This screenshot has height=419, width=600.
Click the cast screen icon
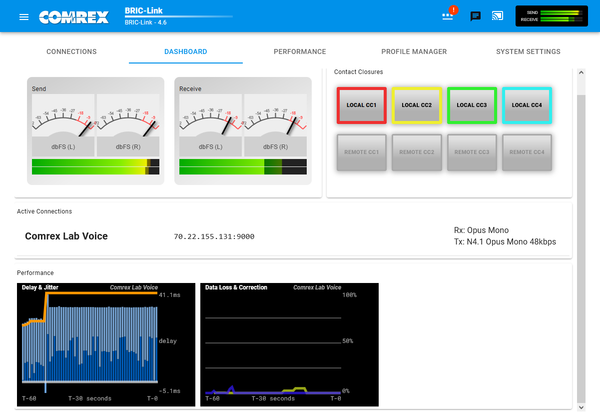497,16
